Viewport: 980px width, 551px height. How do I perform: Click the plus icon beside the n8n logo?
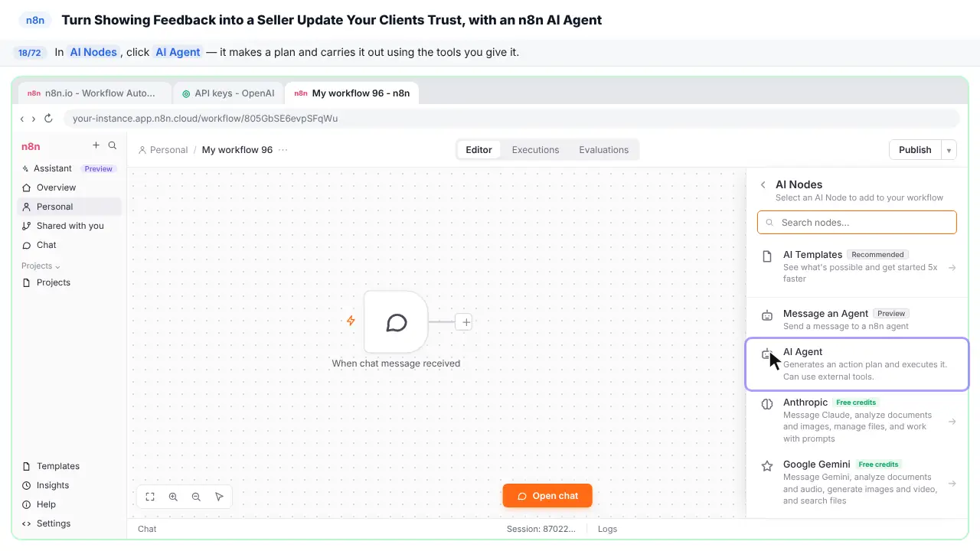pos(96,145)
